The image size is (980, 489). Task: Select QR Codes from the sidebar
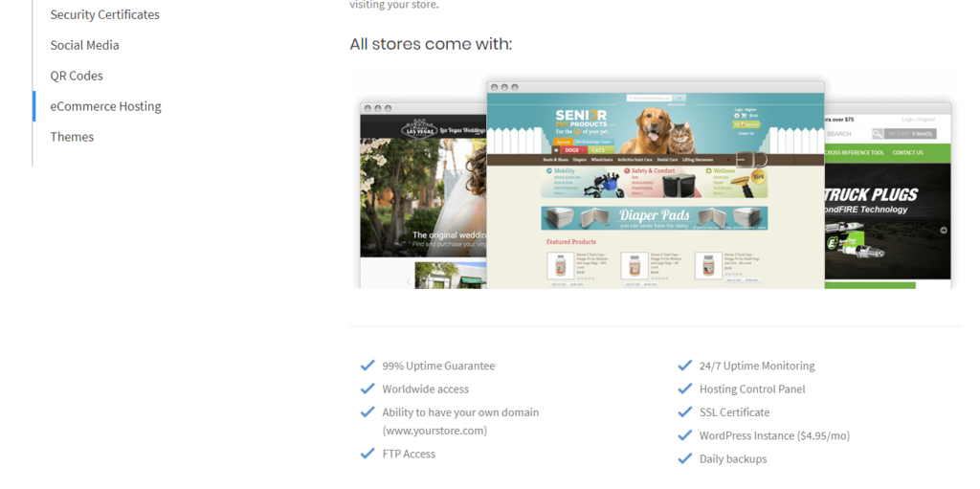[x=77, y=76]
